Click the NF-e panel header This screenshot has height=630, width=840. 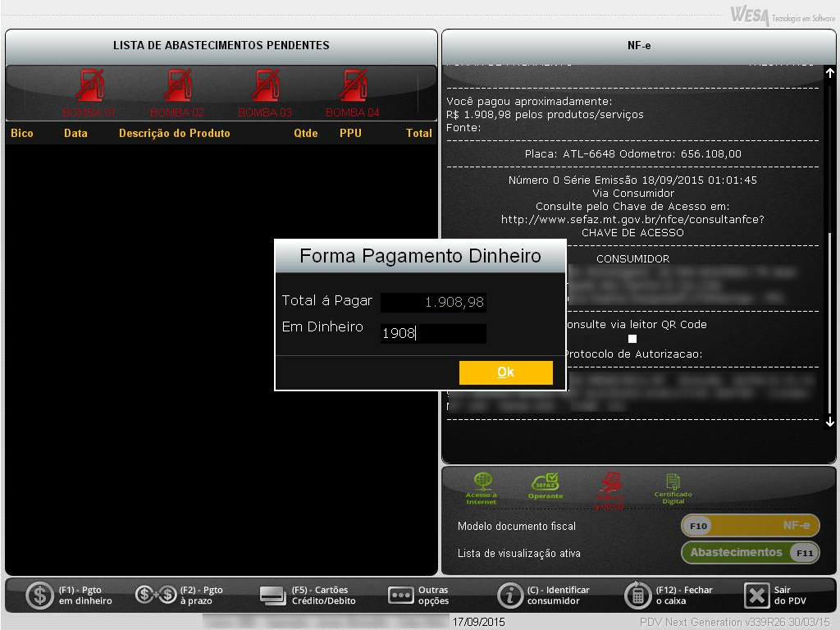[x=639, y=46]
